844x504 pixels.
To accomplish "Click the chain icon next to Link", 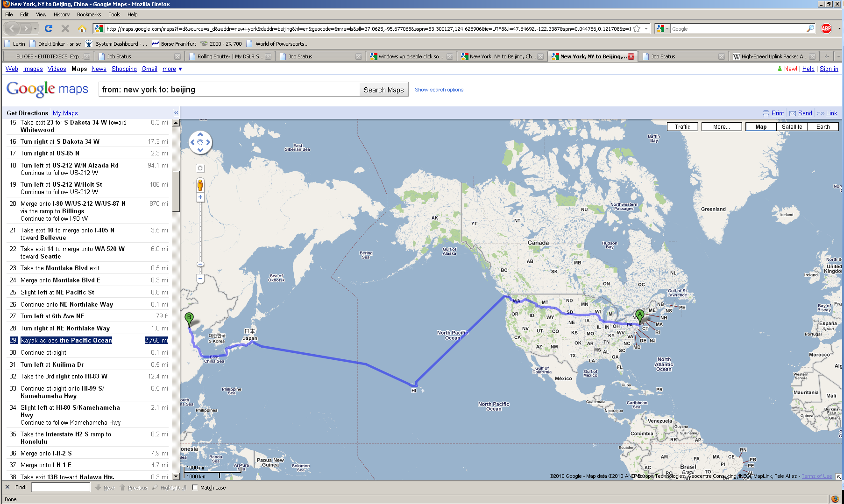I will point(821,113).
